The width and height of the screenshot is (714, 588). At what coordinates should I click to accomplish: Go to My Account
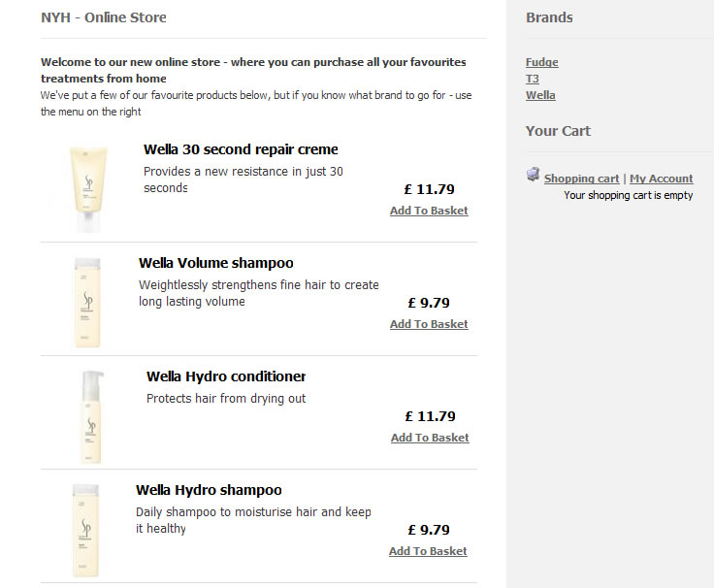tap(661, 179)
